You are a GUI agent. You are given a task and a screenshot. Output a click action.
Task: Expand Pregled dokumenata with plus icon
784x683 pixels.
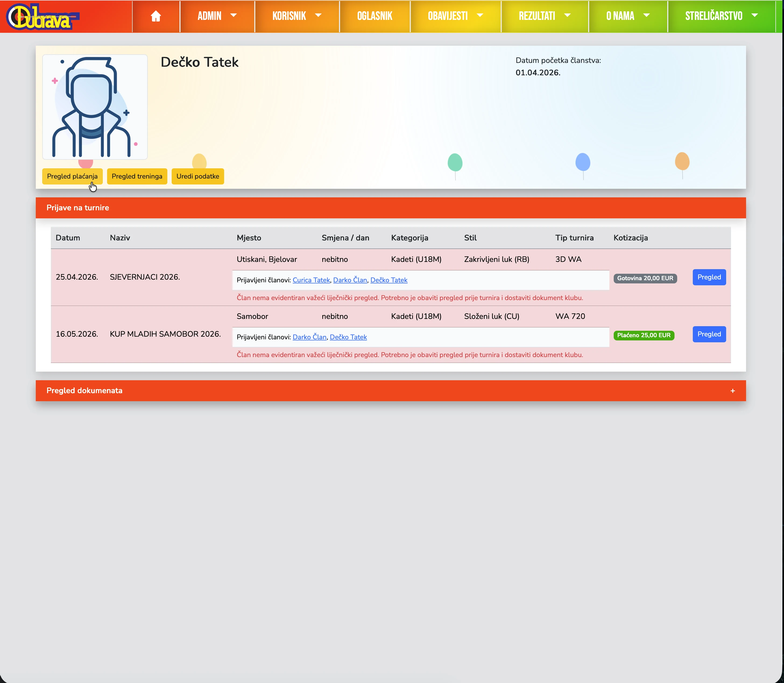pos(732,391)
